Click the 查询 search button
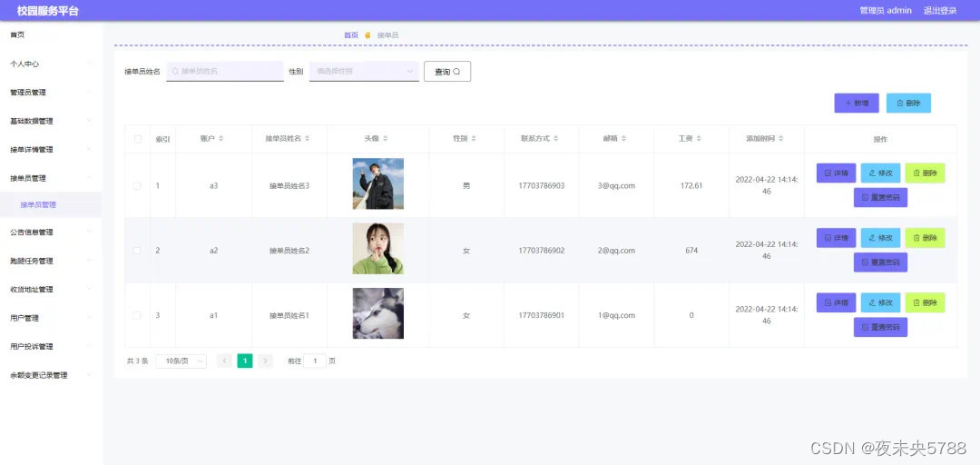This screenshot has width=980, height=465. [x=447, y=72]
